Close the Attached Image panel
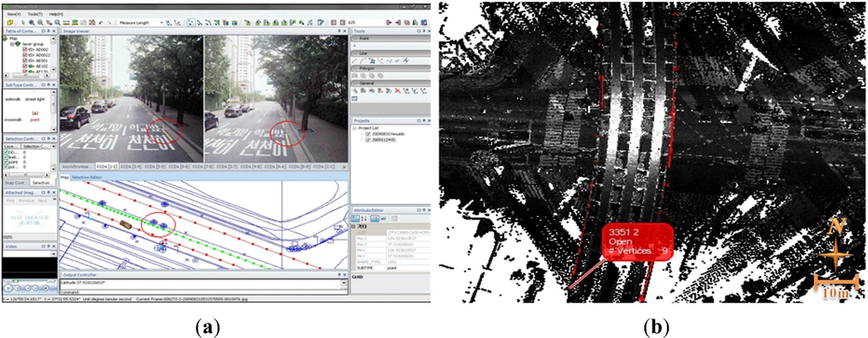The image size is (868, 338). pos(54,192)
